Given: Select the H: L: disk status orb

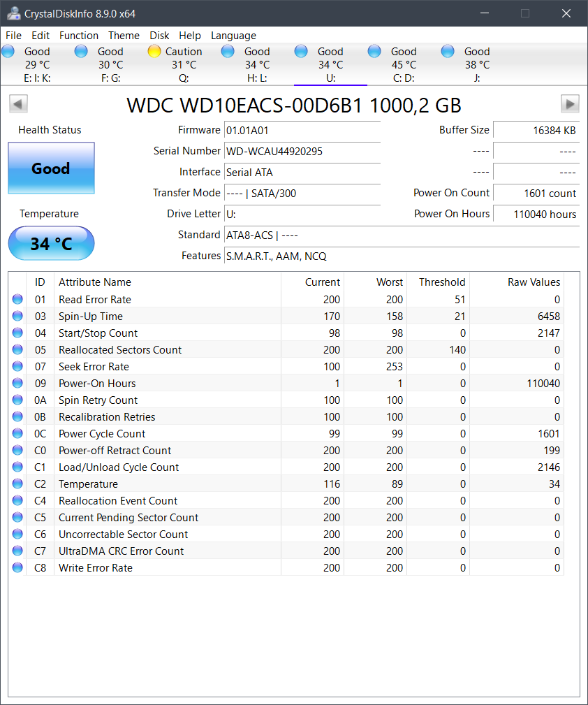Looking at the screenshot, I should 228,51.
